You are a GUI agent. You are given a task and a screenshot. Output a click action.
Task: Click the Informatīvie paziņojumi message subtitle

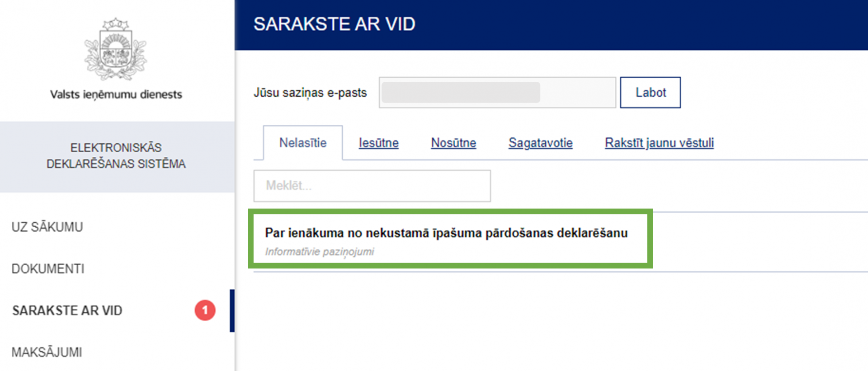pyautogui.click(x=319, y=252)
